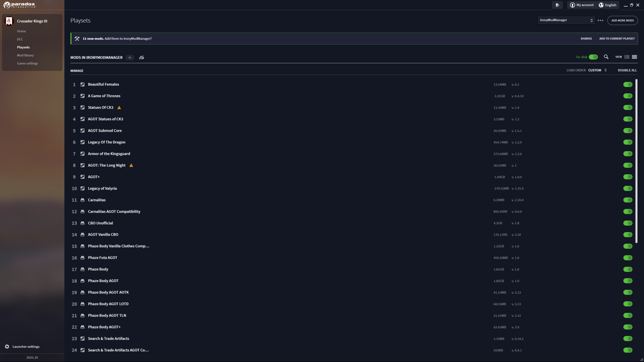Click the Paradox Interactive logo
The width and height of the screenshot is (644, 362).
[x=19, y=5]
